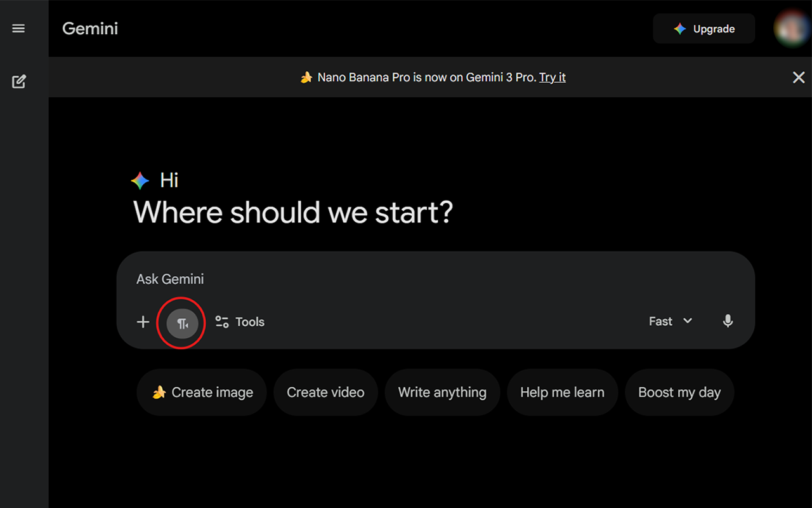The height and width of the screenshot is (508, 812).
Task: Open the Tools menu in the prompt box
Action: 240,322
